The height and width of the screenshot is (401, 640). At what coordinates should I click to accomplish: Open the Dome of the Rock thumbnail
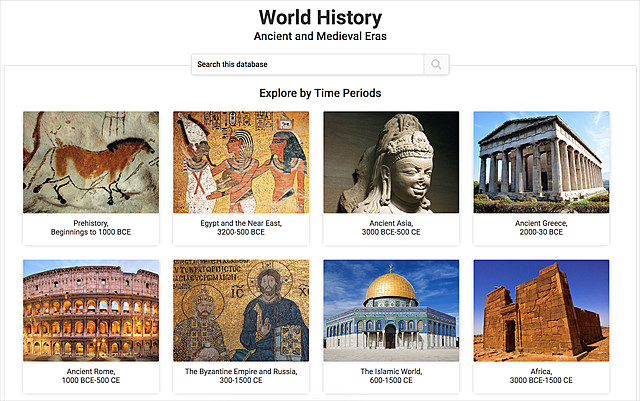point(391,310)
